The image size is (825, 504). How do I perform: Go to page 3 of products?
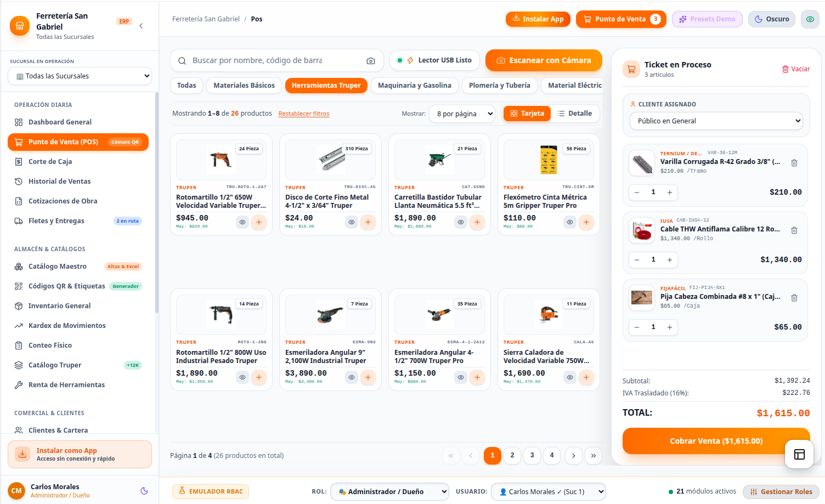coord(532,456)
